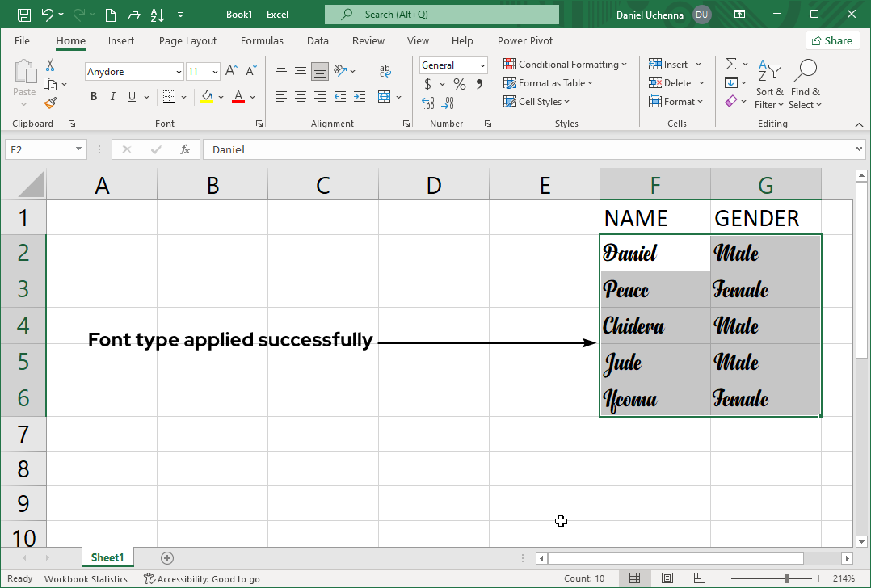Click the Increase Font Size icon
The width and height of the screenshot is (871, 588).
click(x=230, y=71)
